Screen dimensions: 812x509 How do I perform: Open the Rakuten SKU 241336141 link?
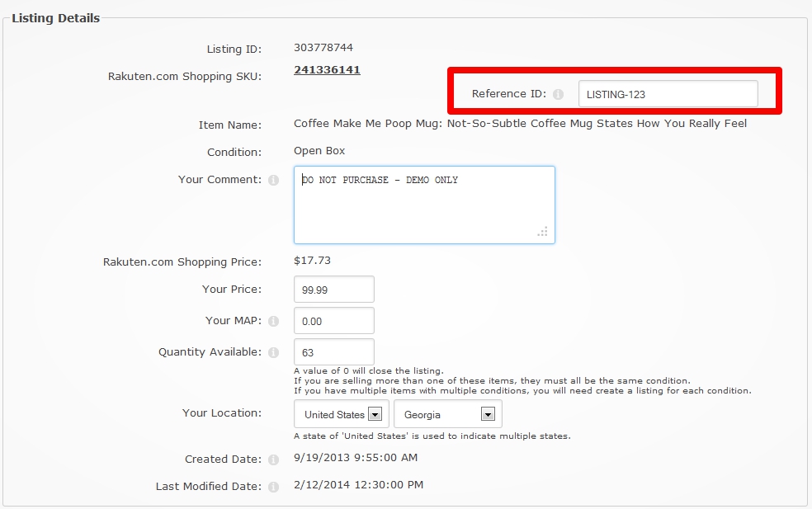click(327, 70)
